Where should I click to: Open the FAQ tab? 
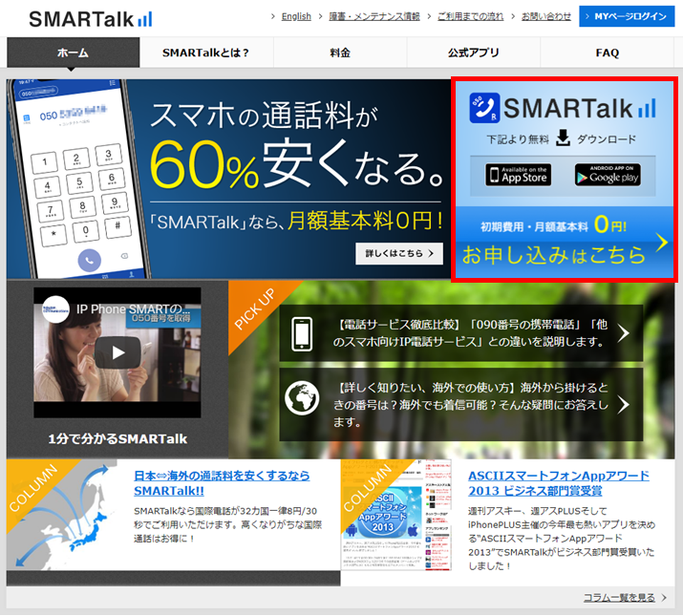point(608,53)
